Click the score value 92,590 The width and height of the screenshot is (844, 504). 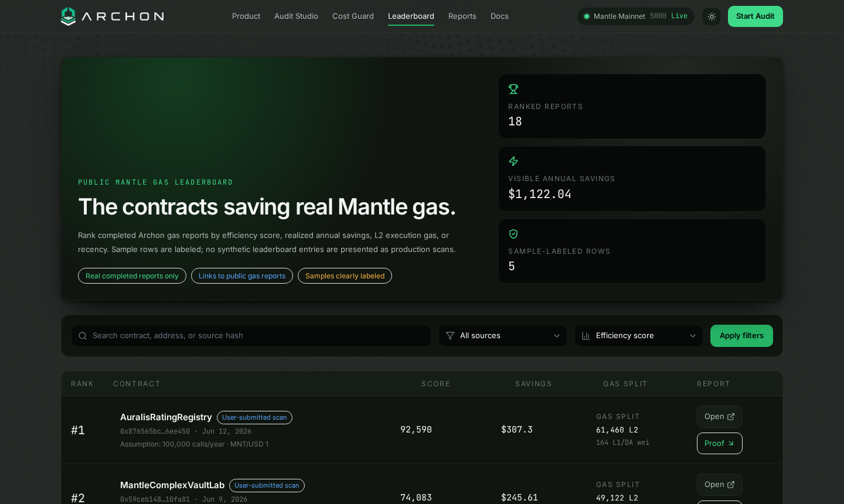[416, 430]
